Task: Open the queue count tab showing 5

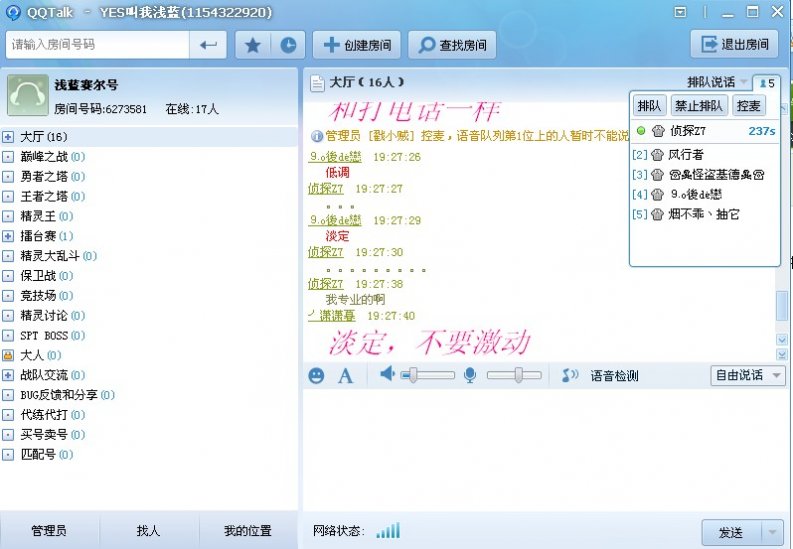Action: [767, 83]
